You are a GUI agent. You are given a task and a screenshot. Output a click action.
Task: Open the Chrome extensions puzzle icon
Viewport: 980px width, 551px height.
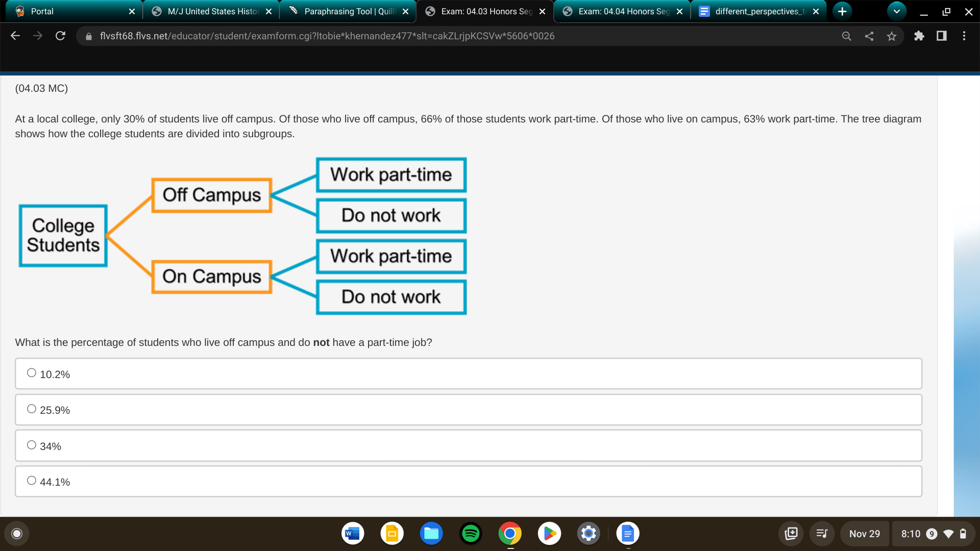(x=919, y=36)
